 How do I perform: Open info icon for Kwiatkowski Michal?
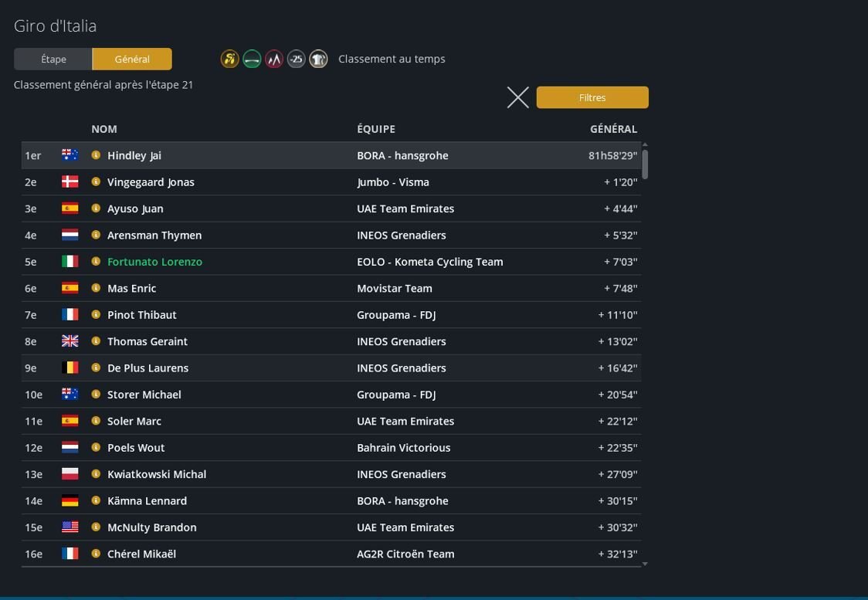pos(96,474)
